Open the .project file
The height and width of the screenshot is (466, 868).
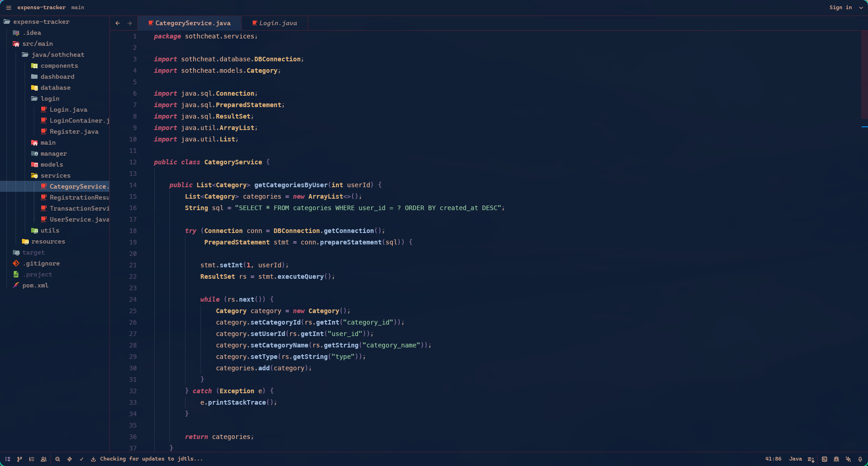(55, 274)
